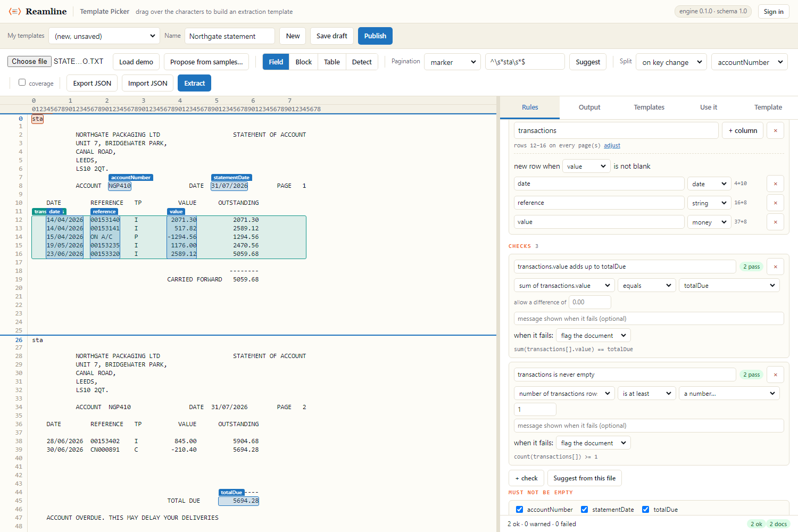This screenshot has height=532, width=798.
Task: Delete the value column row
Action: click(x=775, y=222)
